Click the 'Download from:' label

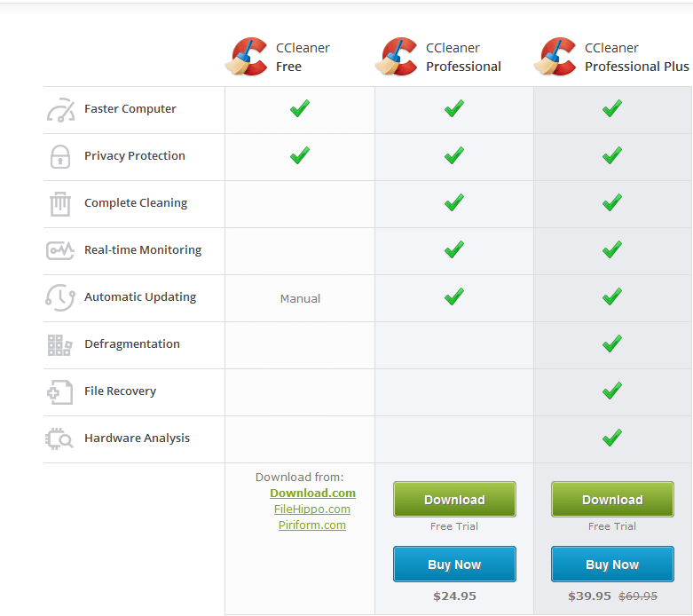pos(300,478)
